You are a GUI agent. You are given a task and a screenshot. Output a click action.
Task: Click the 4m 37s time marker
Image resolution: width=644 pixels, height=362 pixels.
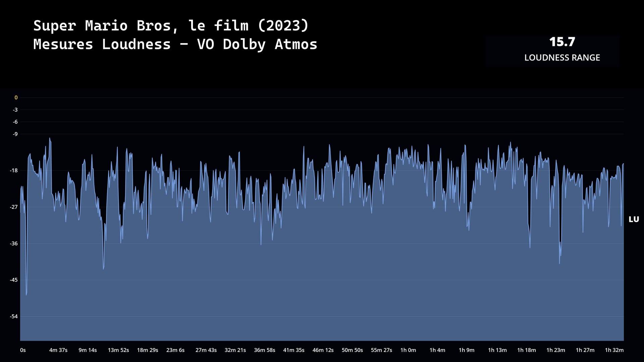tap(58, 350)
